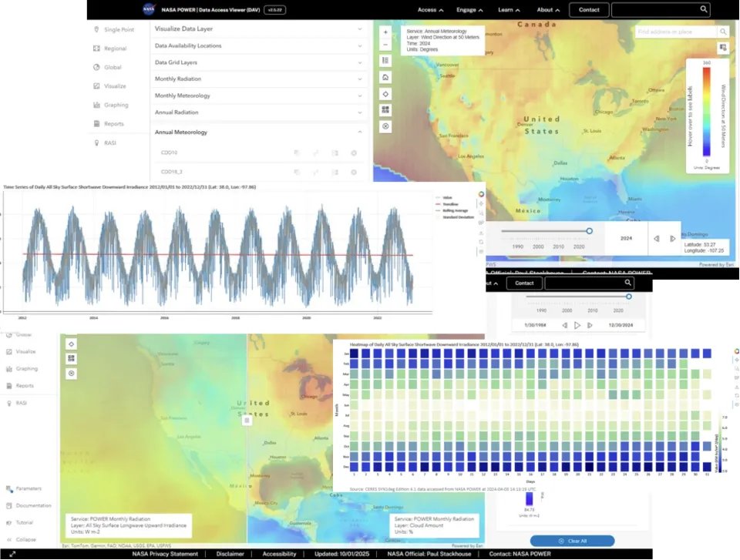Open Parameters in the lower sidebar

click(24, 489)
